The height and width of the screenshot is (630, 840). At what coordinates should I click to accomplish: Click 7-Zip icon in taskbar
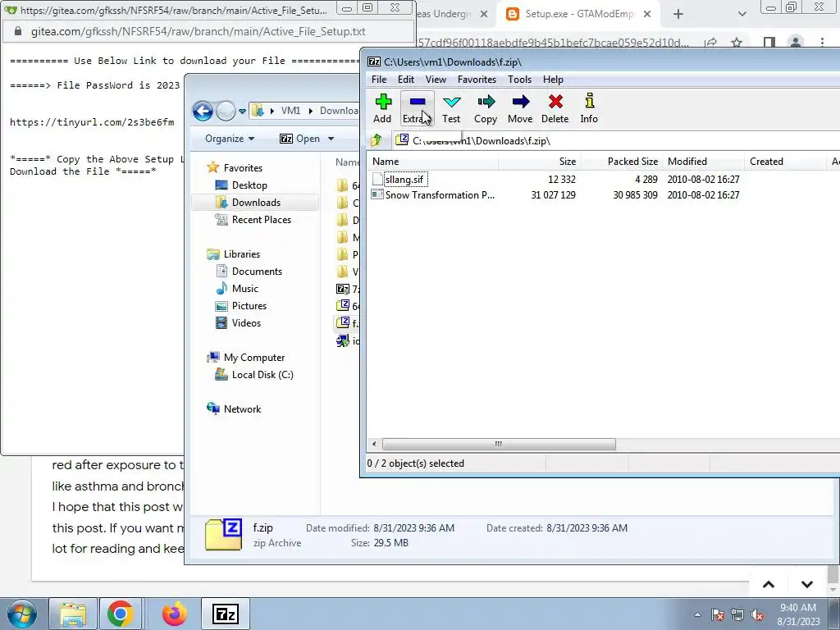tap(225, 614)
